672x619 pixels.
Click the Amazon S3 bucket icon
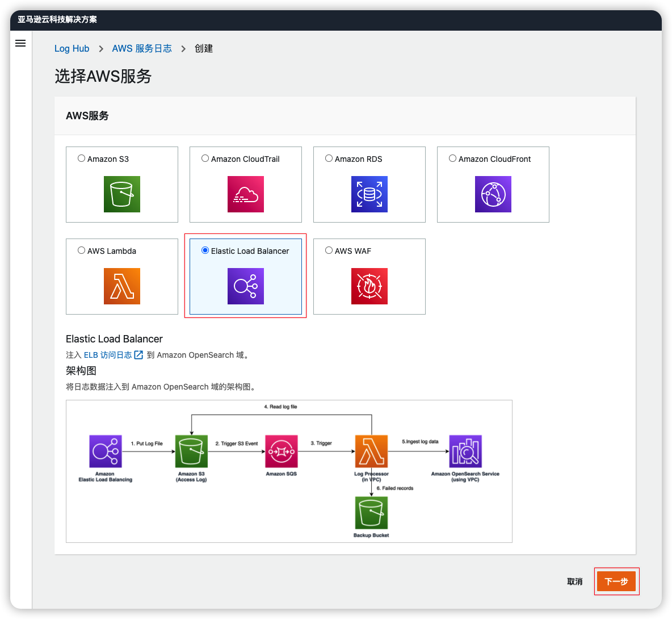pyautogui.click(x=121, y=194)
